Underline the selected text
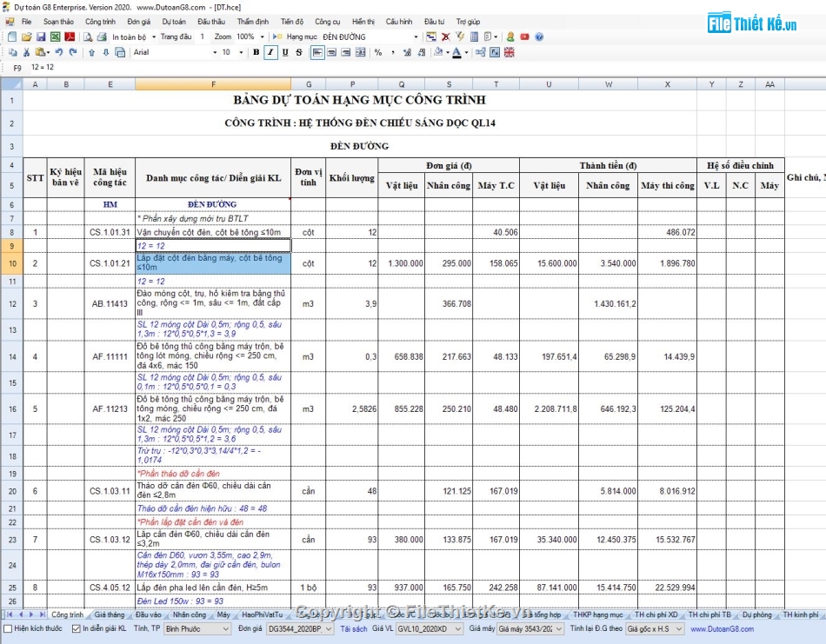 285,52
